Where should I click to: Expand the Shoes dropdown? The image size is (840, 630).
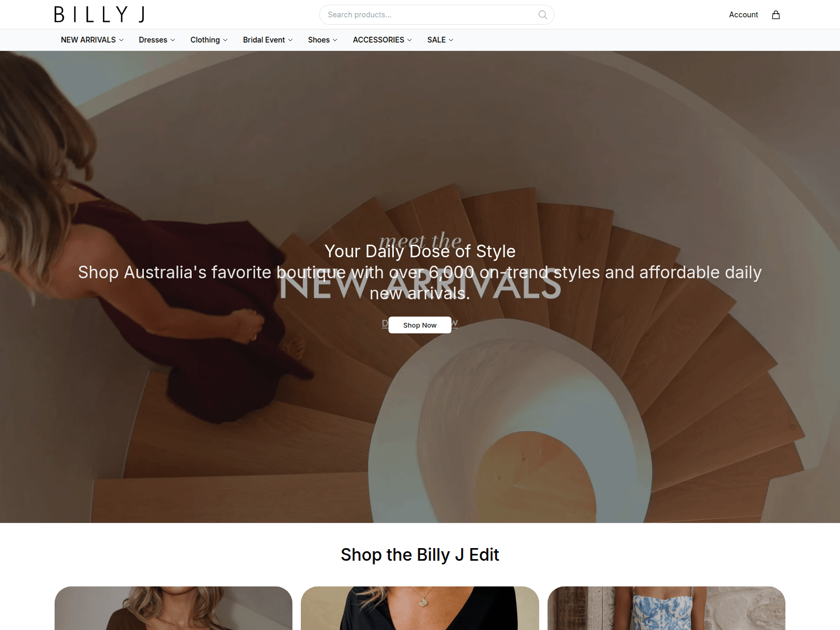click(x=323, y=40)
